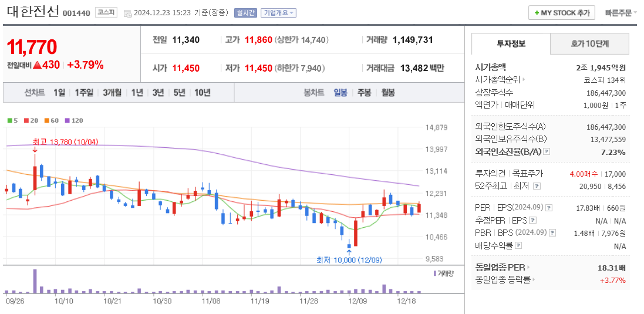644x314 pixels.
Task: Expand the 동일업종 등락률 arrow link
Action: 534,281
